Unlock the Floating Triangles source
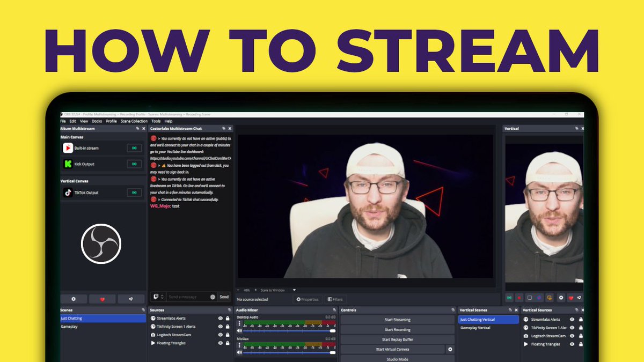This screenshot has width=644, height=362. pyautogui.click(x=228, y=343)
